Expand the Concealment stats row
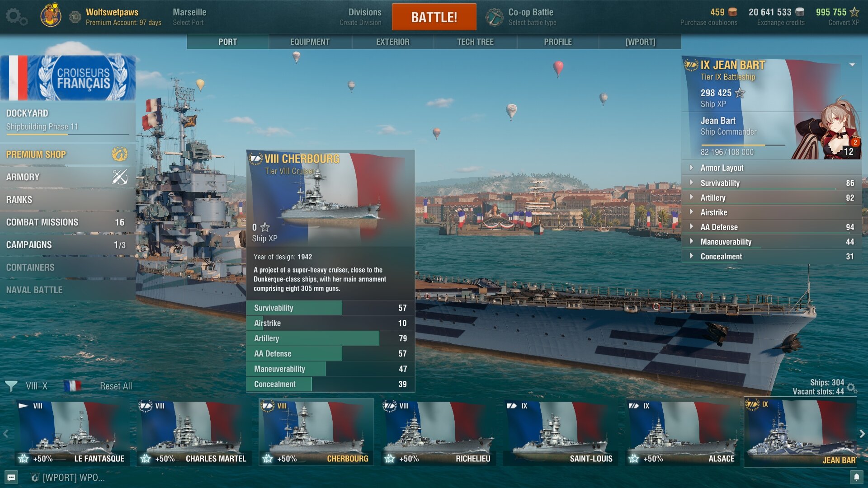Screen dimensions: 868x488 pyautogui.click(x=721, y=256)
